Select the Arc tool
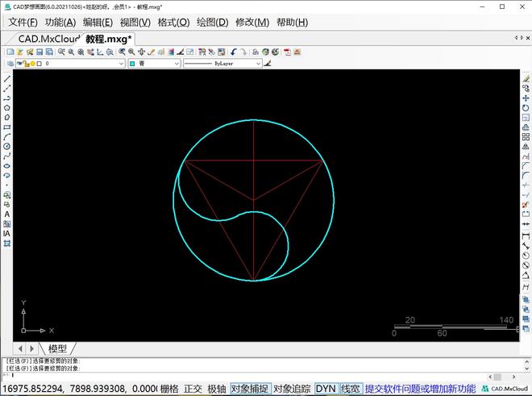Image resolution: width=532 pixels, height=396 pixels. (x=6, y=137)
